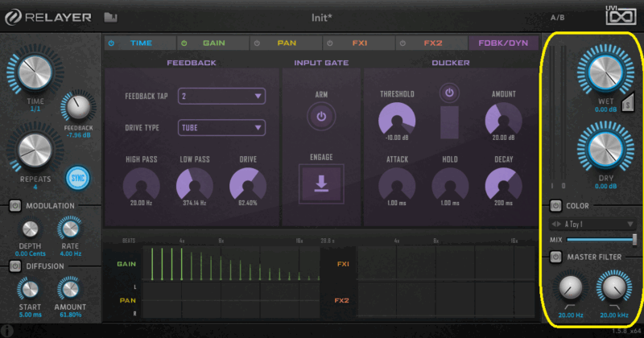
Task: Click the A/B compare button
Action: (x=558, y=17)
